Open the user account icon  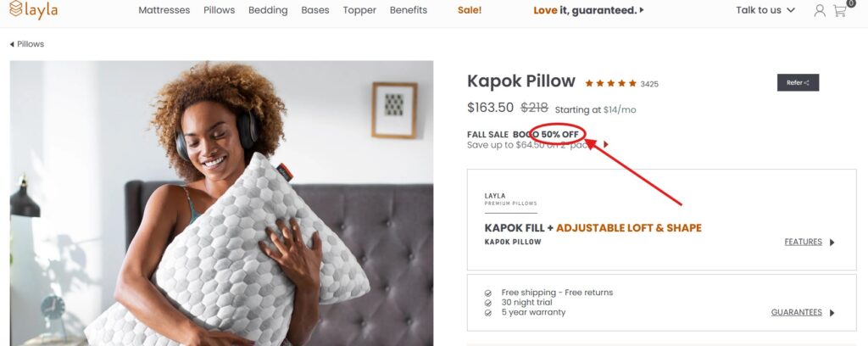819,11
